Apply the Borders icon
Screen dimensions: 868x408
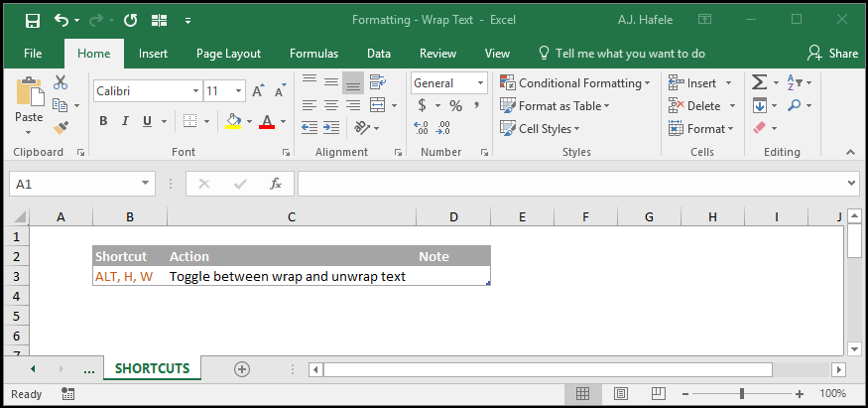[x=189, y=121]
